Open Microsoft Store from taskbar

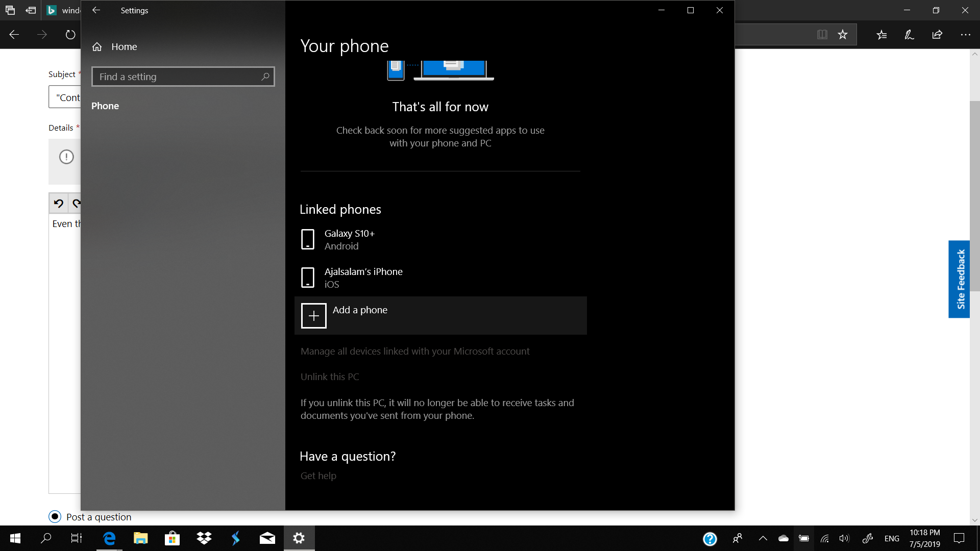pos(173,538)
